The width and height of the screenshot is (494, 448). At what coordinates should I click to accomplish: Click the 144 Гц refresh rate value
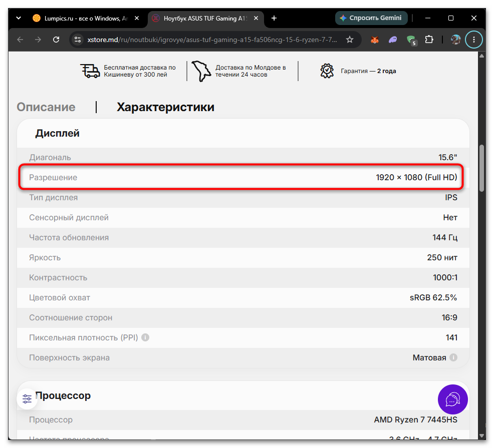(x=445, y=237)
